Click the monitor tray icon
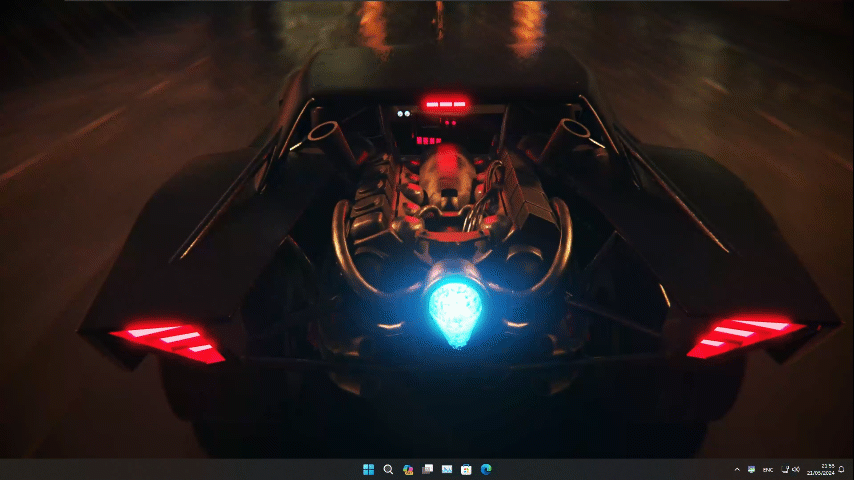Viewport: 854px width, 480px height. tap(751, 469)
